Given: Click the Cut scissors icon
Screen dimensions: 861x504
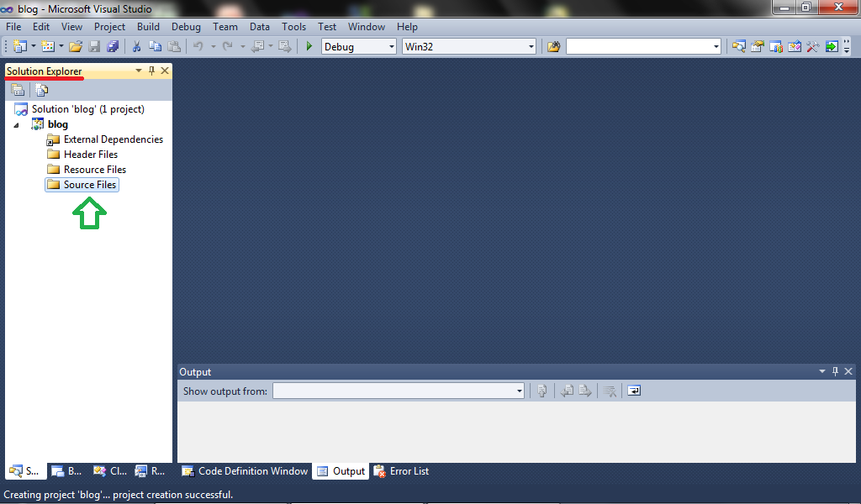Looking at the screenshot, I should tap(136, 46).
